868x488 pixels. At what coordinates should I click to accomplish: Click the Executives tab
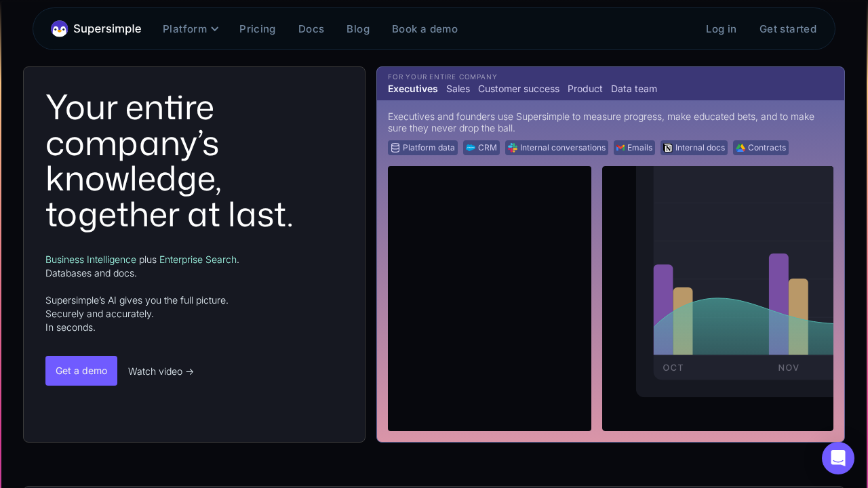(412, 89)
